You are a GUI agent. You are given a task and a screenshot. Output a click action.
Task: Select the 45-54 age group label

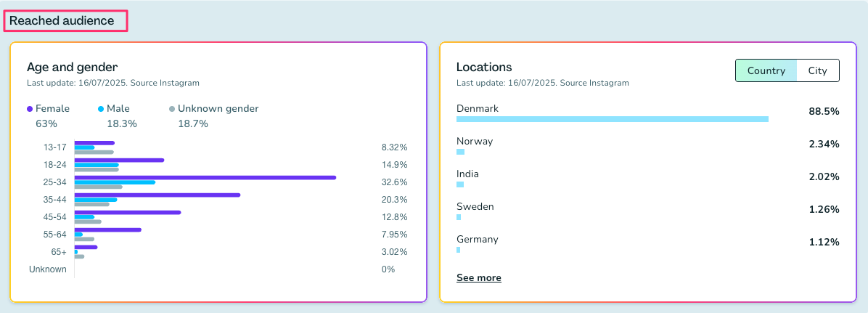[54, 216]
